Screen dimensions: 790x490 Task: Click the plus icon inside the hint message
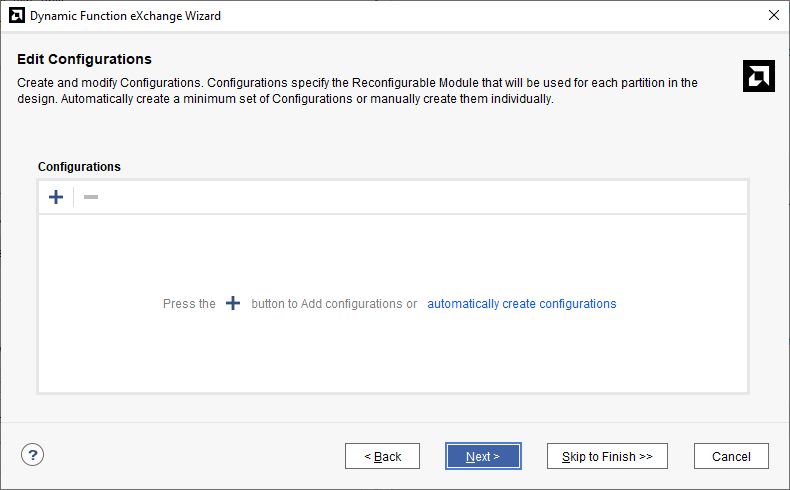233,303
